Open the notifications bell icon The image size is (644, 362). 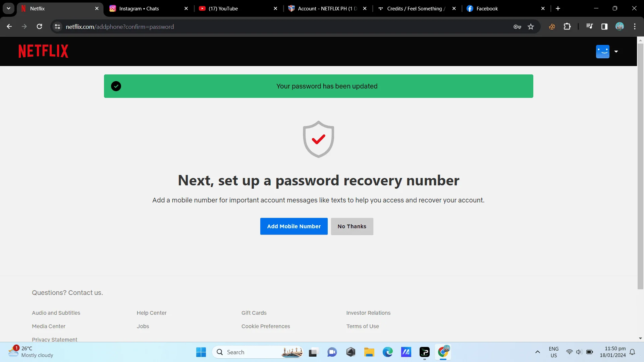pos(632,352)
